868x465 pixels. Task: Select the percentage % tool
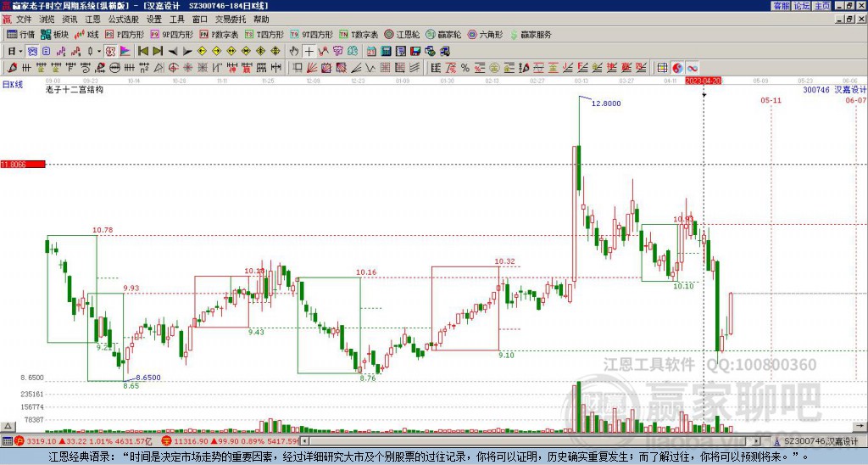pos(465,68)
